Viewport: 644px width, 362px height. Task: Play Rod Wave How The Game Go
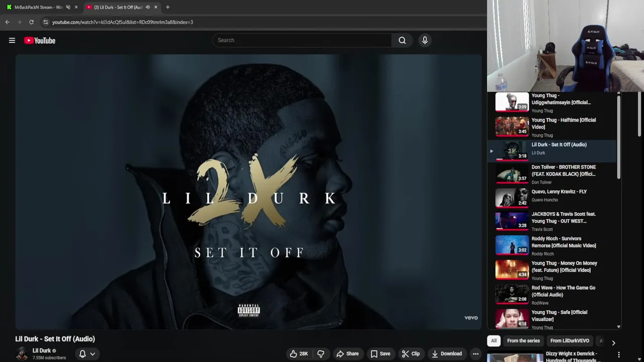tap(552, 295)
